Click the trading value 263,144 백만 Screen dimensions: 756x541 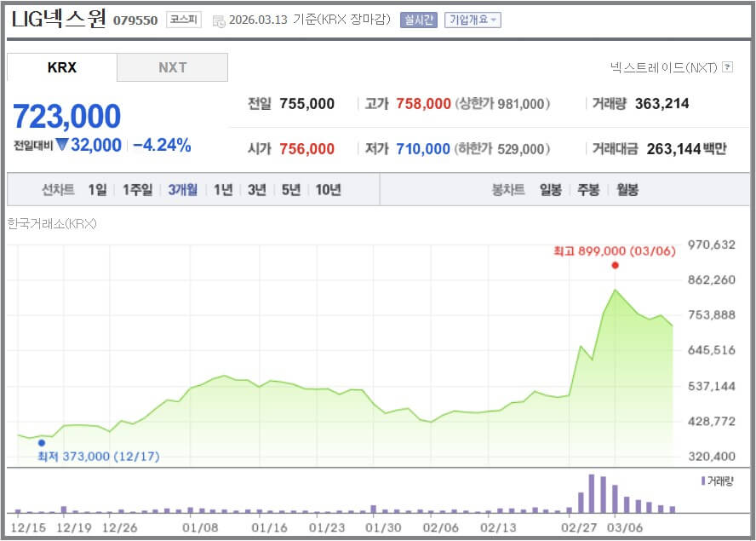[686, 148]
